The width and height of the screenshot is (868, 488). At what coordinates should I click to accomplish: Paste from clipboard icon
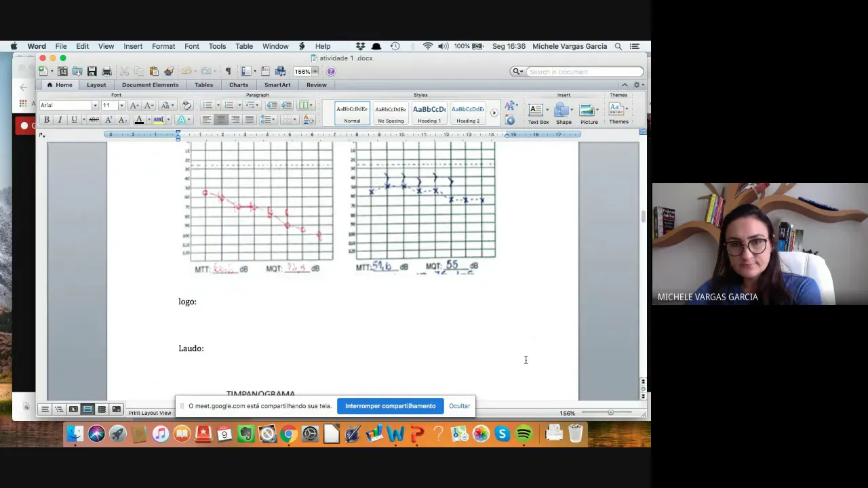154,71
